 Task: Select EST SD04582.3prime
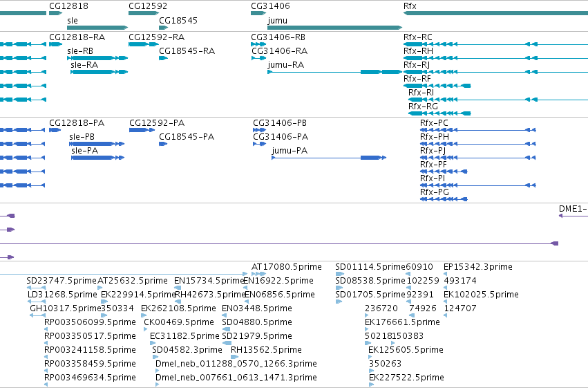click(x=187, y=350)
